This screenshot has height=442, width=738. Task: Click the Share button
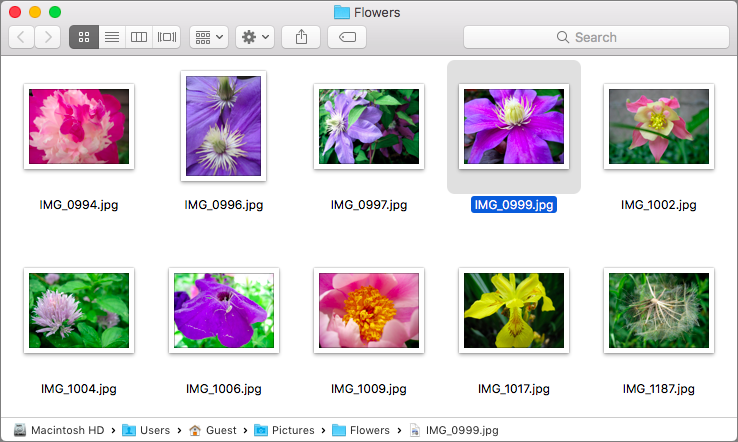pyautogui.click(x=301, y=37)
